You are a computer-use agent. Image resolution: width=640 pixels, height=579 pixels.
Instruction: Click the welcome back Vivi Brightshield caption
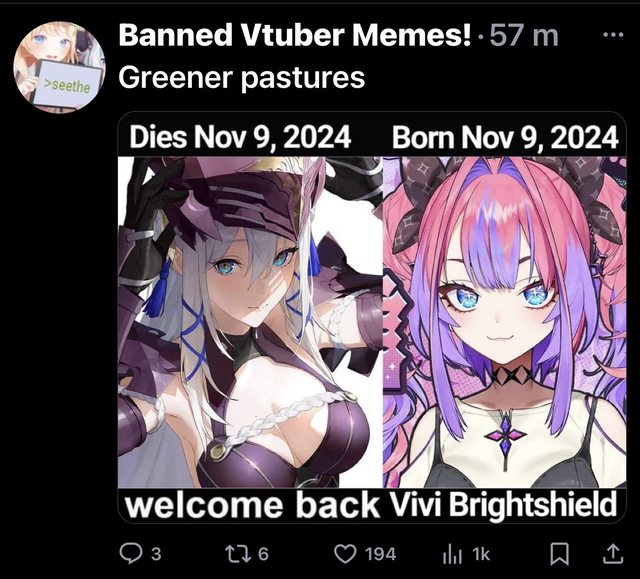371,505
